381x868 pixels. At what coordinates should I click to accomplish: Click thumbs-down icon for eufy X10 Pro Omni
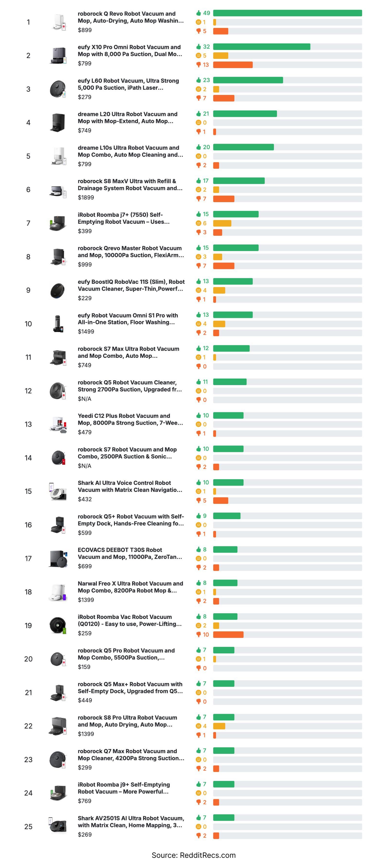(199, 65)
